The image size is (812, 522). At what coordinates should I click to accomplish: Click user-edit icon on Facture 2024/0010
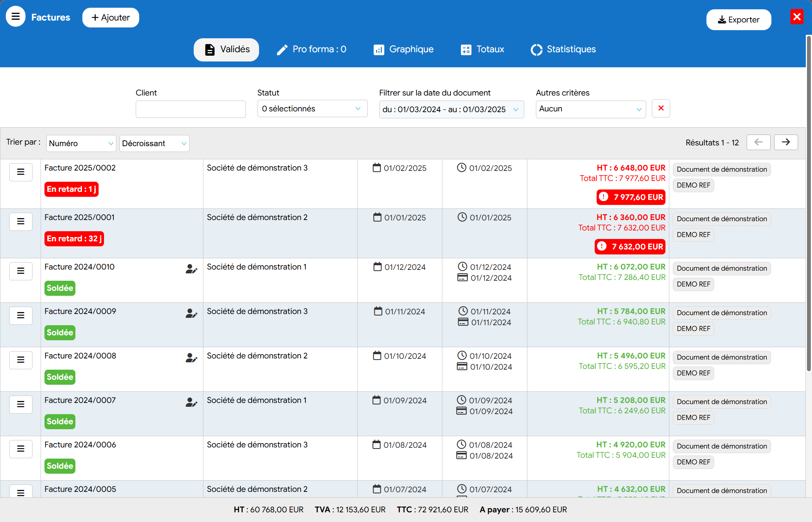coord(191,269)
